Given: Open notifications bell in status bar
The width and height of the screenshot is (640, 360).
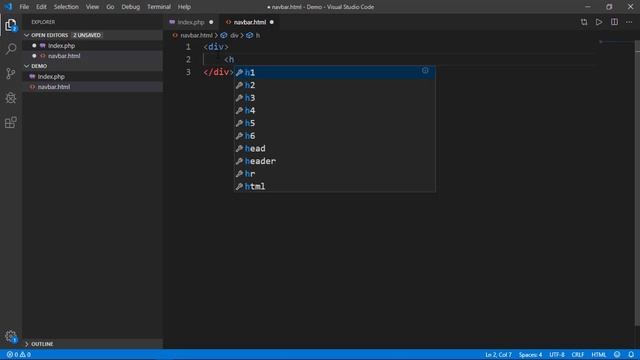Looking at the screenshot, I should point(631,354).
